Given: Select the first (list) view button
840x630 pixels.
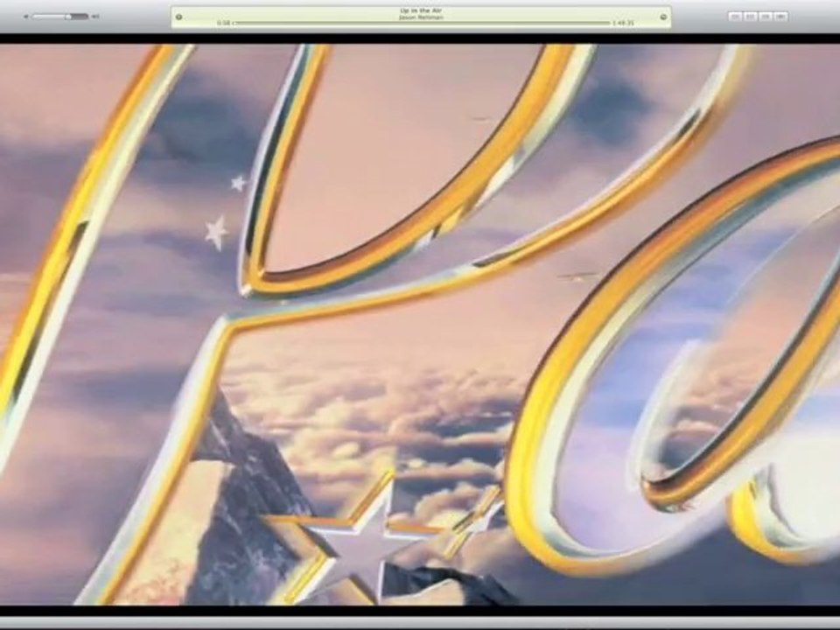Looking at the screenshot, I should pos(736,17).
